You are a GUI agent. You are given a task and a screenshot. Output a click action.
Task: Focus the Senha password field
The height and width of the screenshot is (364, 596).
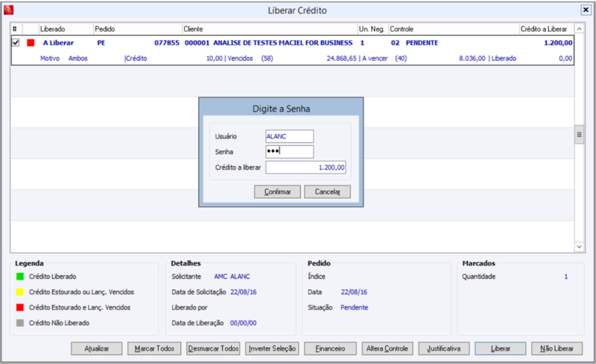[290, 152]
